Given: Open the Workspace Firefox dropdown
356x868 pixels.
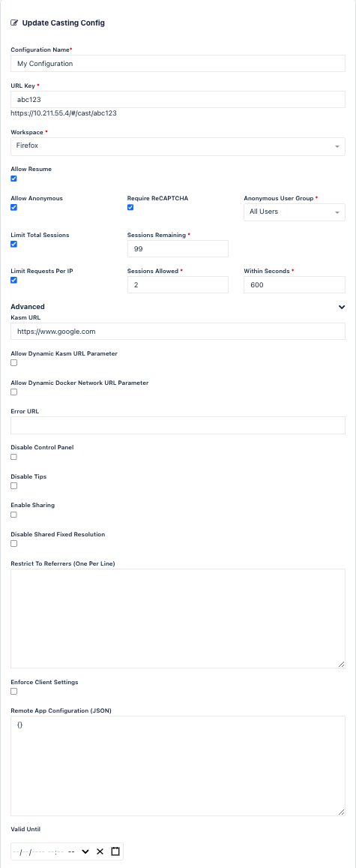Looking at the screenshot, I should click(x=178, y=146).
